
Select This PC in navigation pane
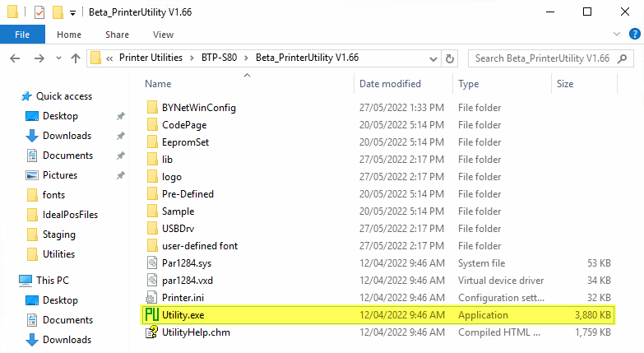click(52, 281)
